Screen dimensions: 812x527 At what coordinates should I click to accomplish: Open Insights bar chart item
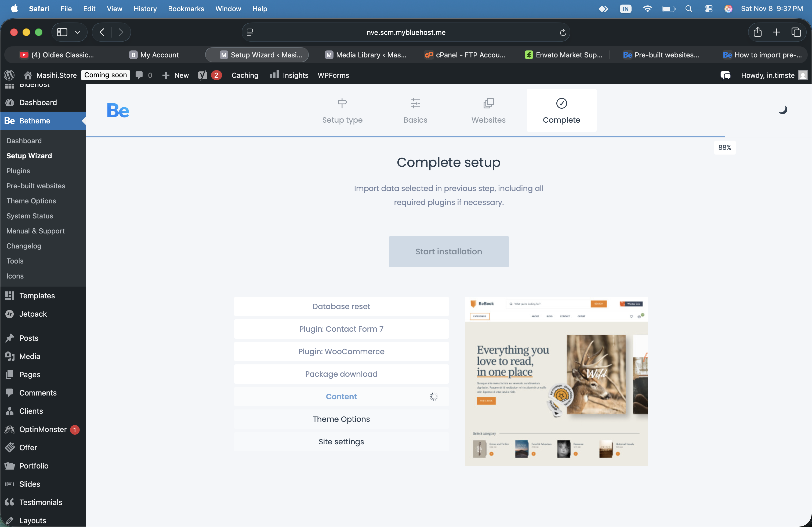(289, 75)
